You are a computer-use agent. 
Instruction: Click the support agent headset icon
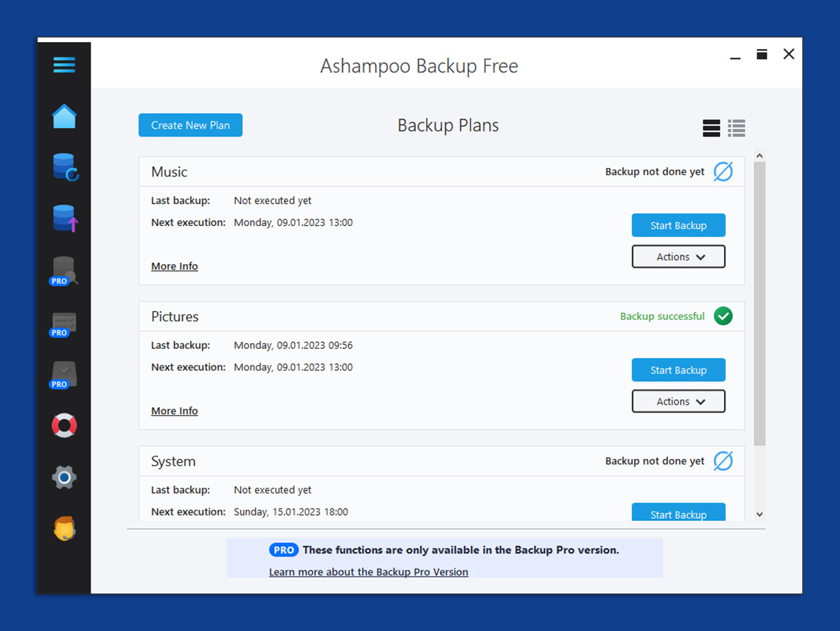64,528
